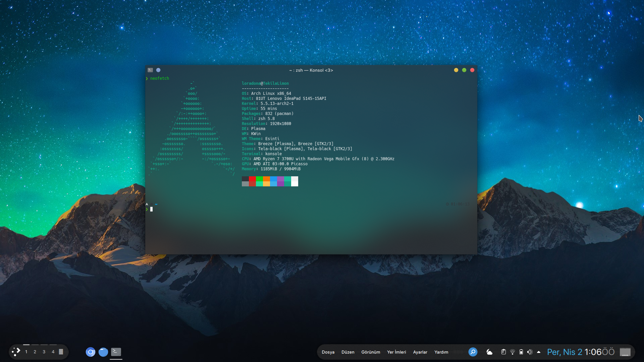Open the Görünüm menu

pyautogui.click(x=371, y=352)
